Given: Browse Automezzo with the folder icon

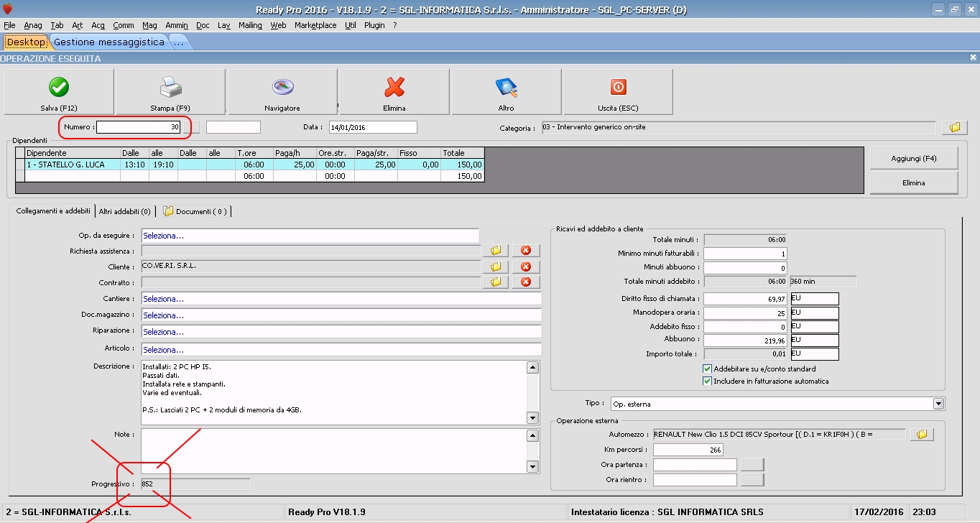Looking at the screenshot, I should (x=921, y=434).
